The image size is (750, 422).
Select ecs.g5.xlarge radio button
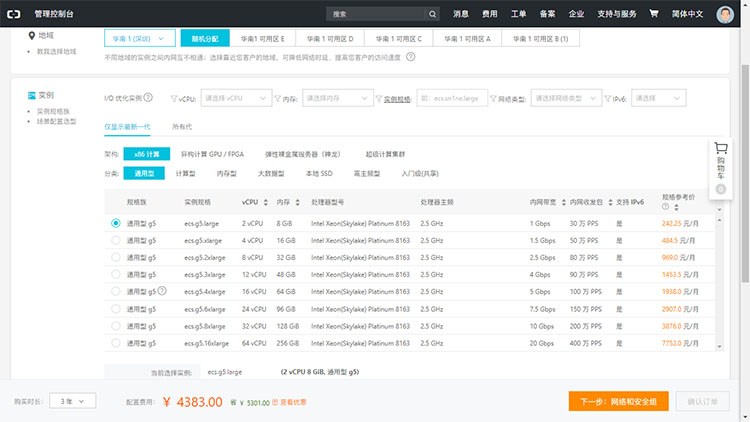(115, 240)
